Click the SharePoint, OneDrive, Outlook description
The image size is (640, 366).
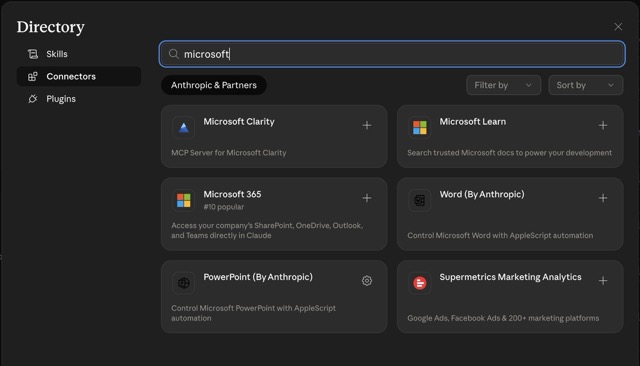[x=267, y=230]
